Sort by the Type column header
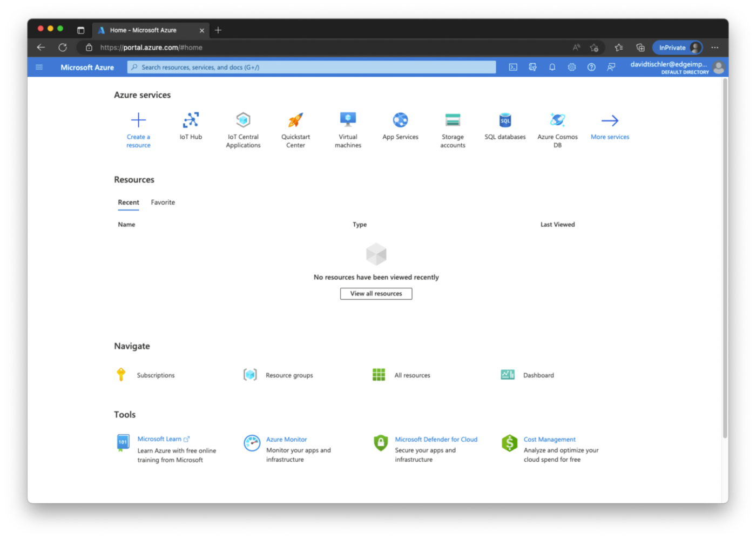756x540 pixels. tap(360, 225)
